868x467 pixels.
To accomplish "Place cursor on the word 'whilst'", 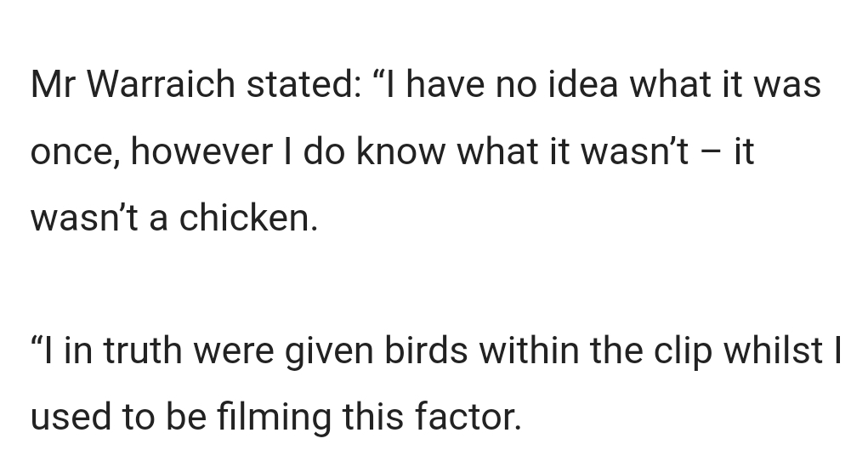I will pyautogui.click(x=774, y=352).
